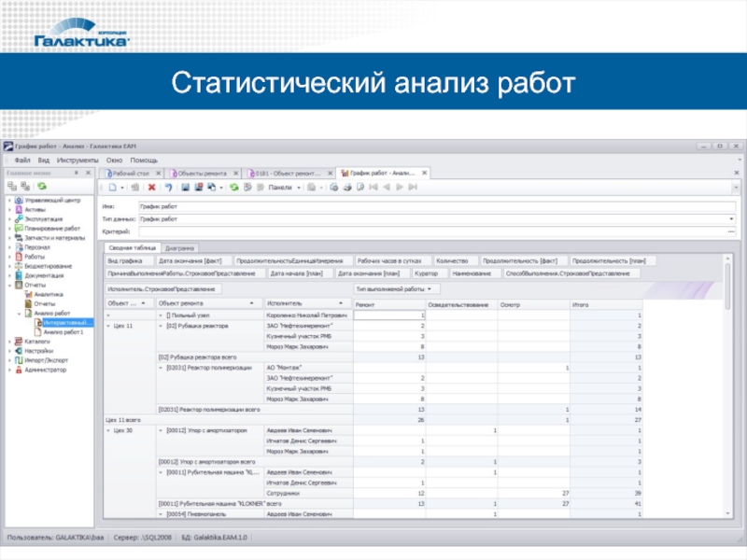Select the Сводная таблица tab
This screenshot has height=560, width=747.
[x=132, y=247]
